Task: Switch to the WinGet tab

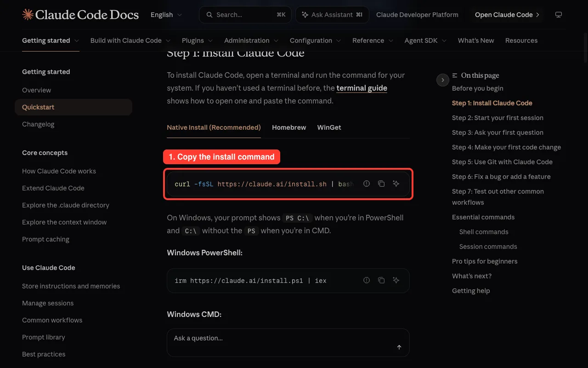Action: [329, 127]
